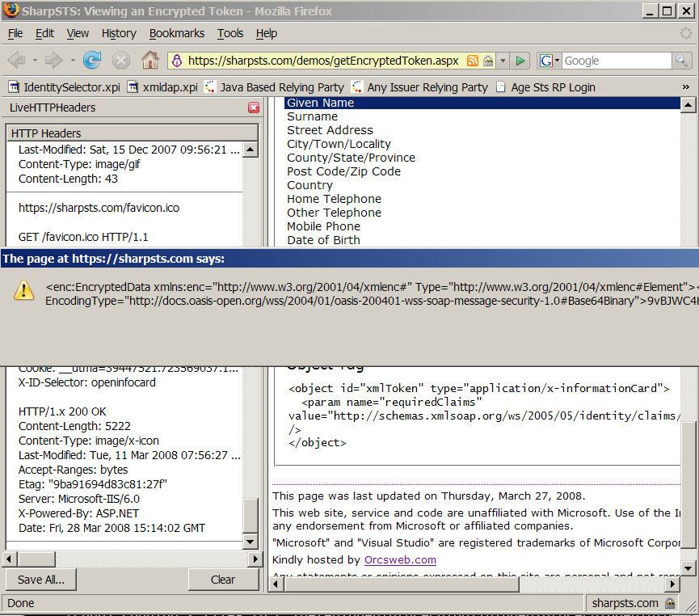Click the site identity icon in address bar
The height and width of the screenshot is (616, 699).
tap(177, 61)
